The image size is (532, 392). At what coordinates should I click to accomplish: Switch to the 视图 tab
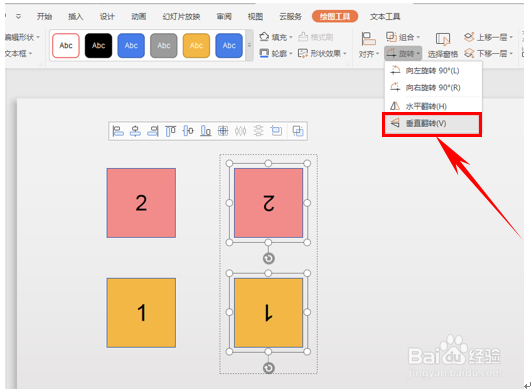coord(255,16)
